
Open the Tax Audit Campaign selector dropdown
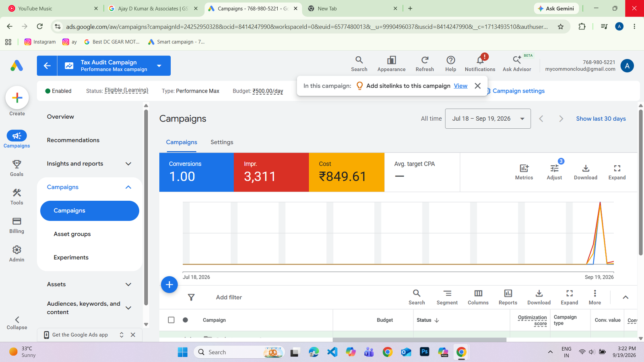[159, 66]
